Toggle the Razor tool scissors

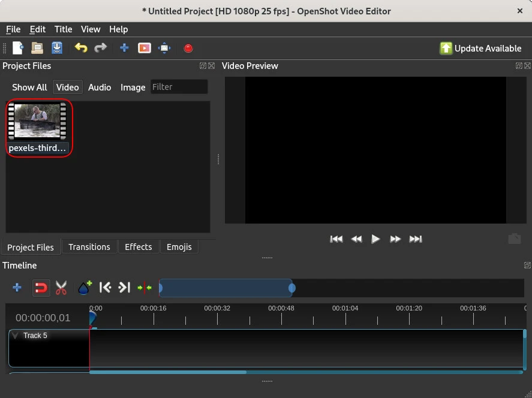pos(61,288)
